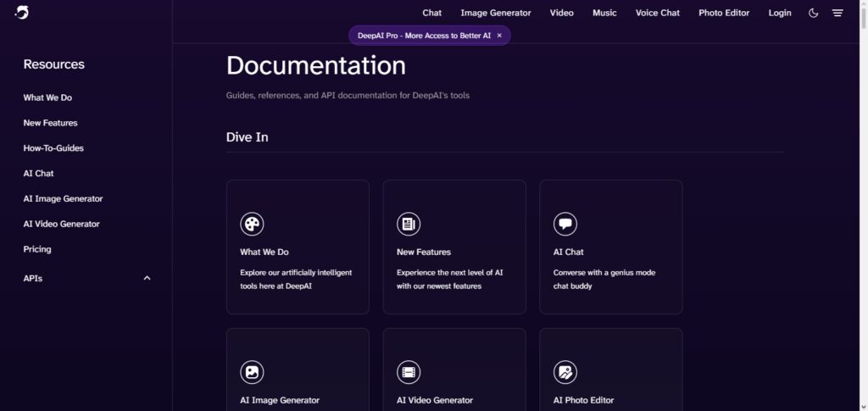868x411 pixels.
Task: Click the New Features newspaper icon
Action: [x=409, y=224]
